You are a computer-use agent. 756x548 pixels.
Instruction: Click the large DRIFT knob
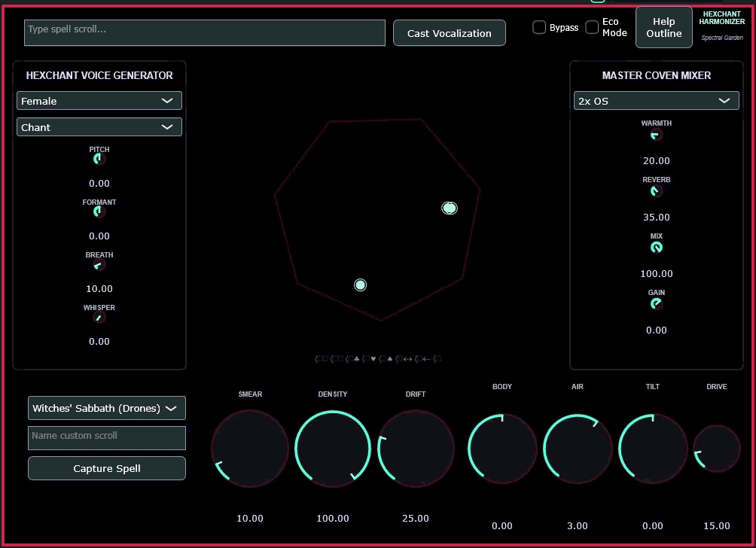pos(415,449)
